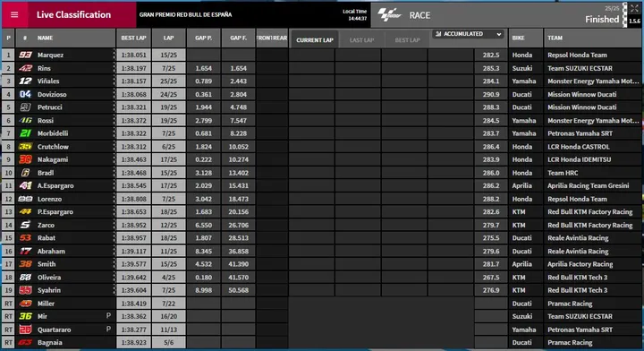Click Rossi's number 46 badge
644x351 pixels.
[x=25, y=120]
